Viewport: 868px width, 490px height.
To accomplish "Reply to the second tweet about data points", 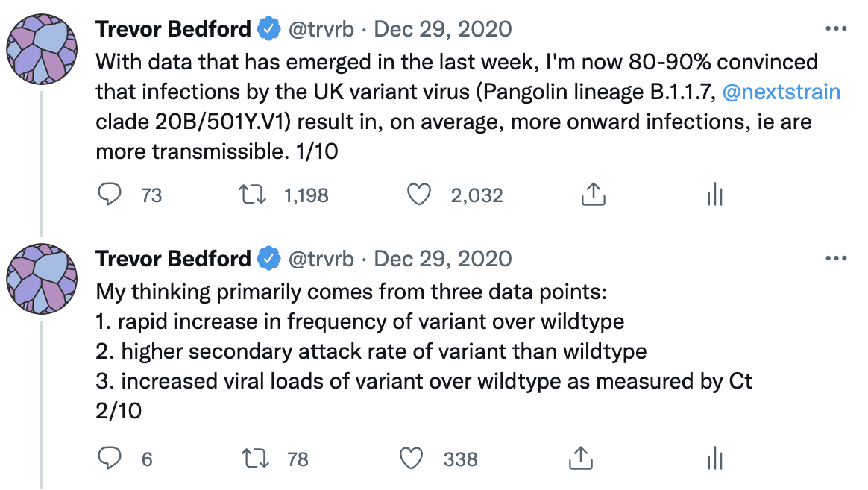I will pos(110,458).
